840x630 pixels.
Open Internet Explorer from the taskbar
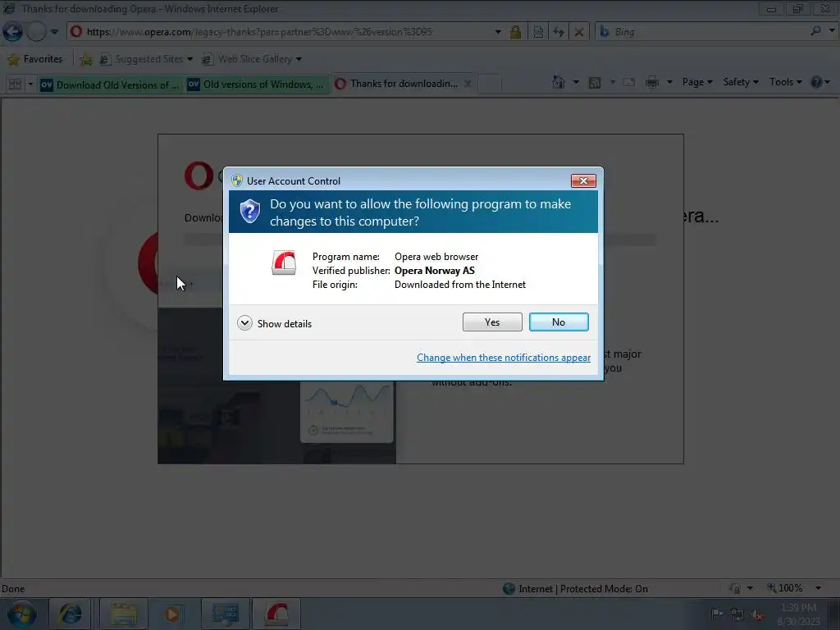71,614
